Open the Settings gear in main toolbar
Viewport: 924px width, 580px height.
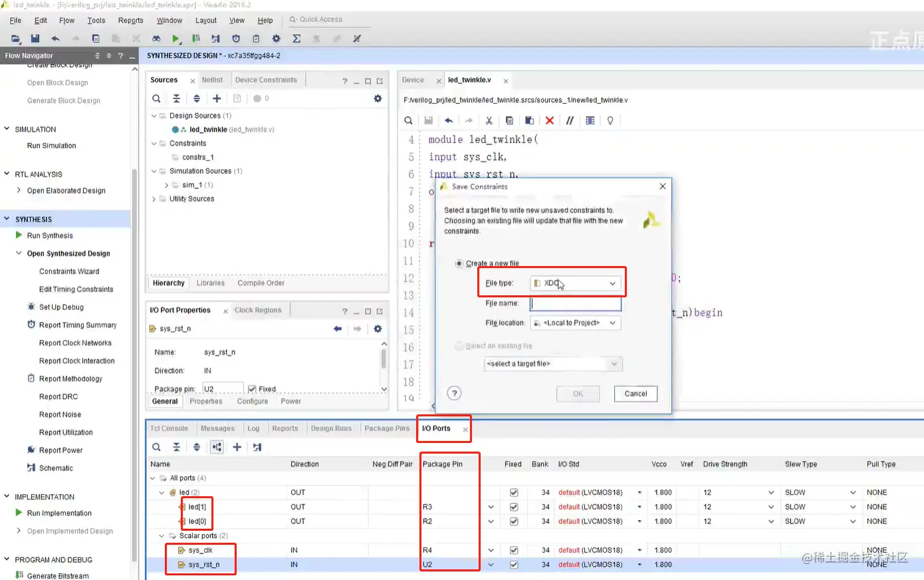point(277,39)
